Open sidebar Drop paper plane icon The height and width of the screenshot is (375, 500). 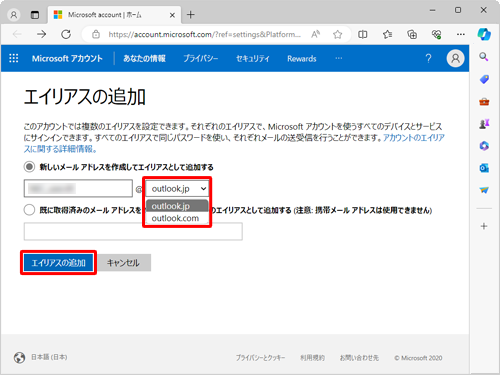pos(484,190)
